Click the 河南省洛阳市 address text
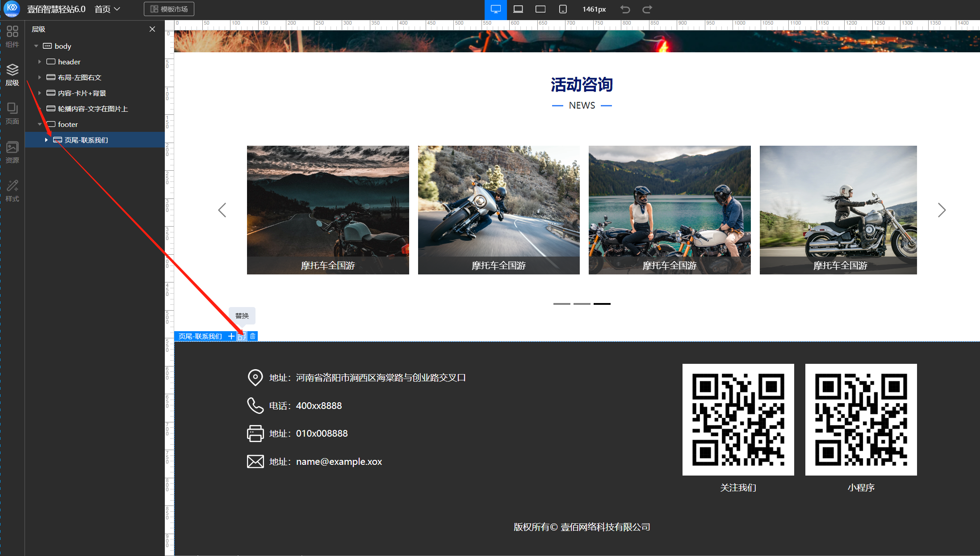 click(x=381, y=378)
